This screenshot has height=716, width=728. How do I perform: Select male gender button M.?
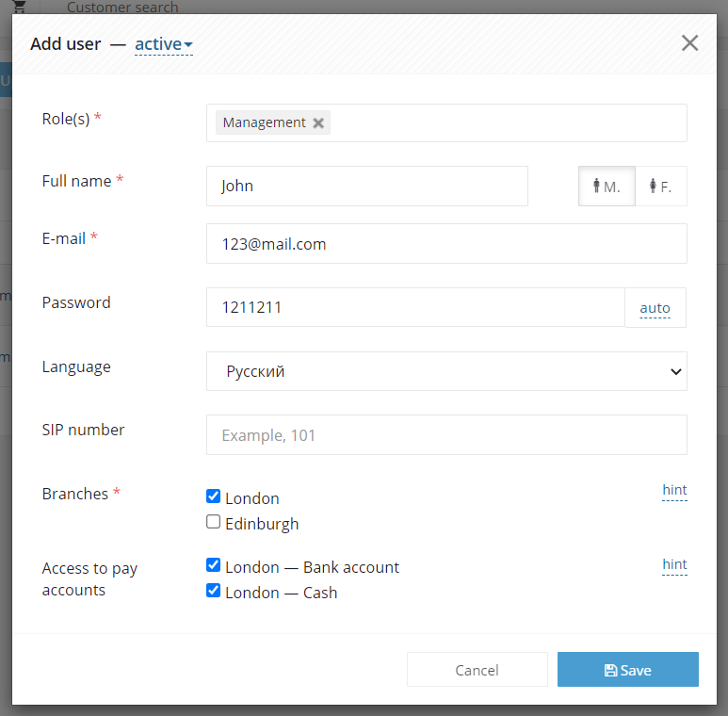coord(607,187)
